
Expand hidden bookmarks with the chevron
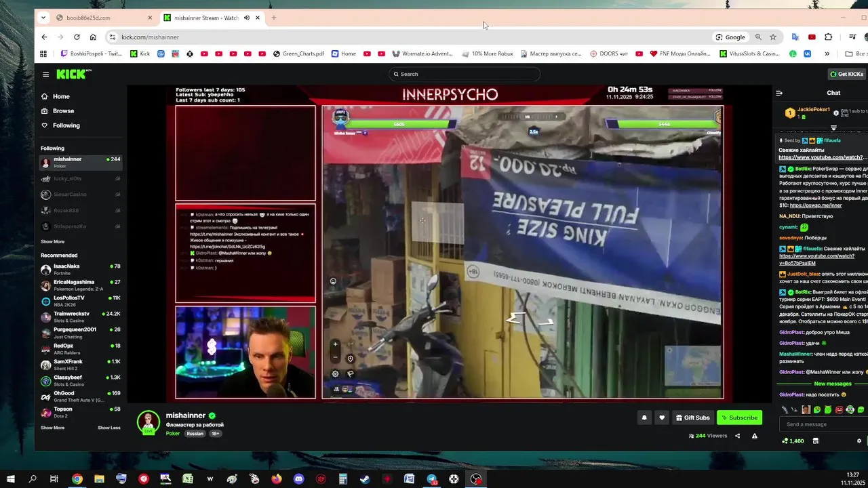pos(827,54)
